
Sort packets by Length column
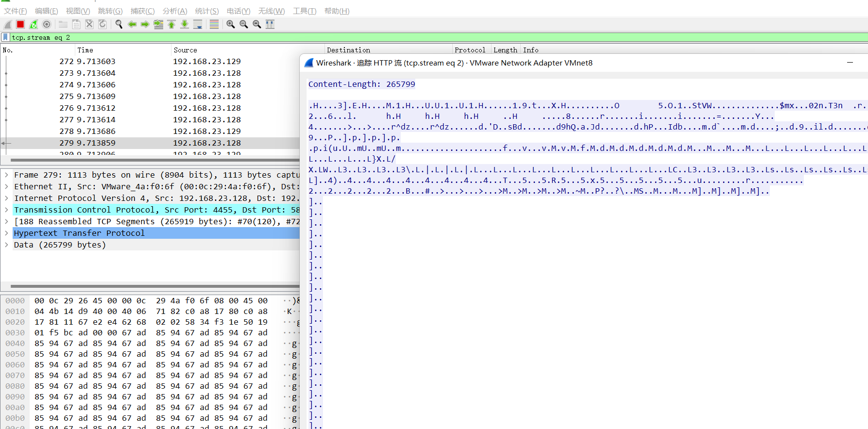click(x=506, y=50)
